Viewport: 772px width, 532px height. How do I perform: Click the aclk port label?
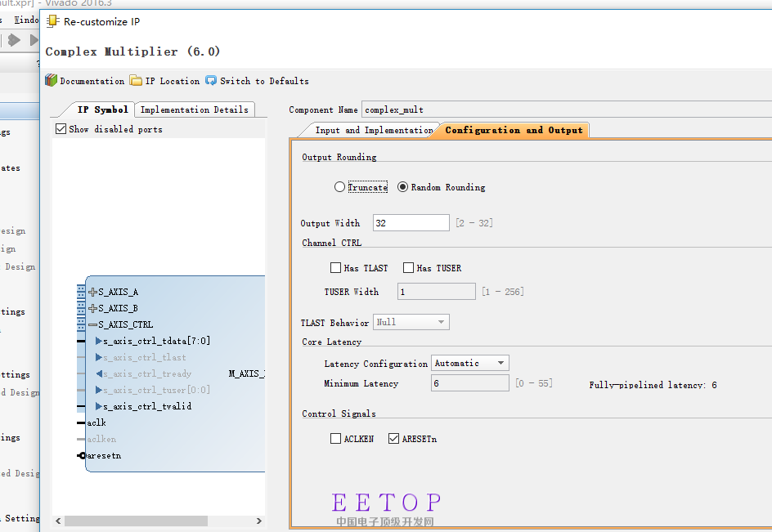[x=96, y=422]
